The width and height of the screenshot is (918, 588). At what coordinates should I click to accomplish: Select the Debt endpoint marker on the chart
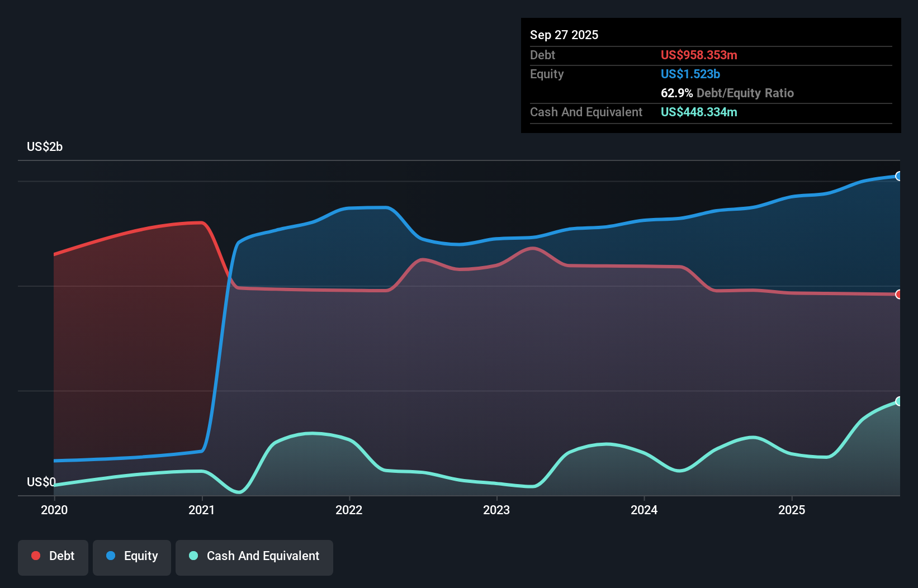(x=899, y=293)
